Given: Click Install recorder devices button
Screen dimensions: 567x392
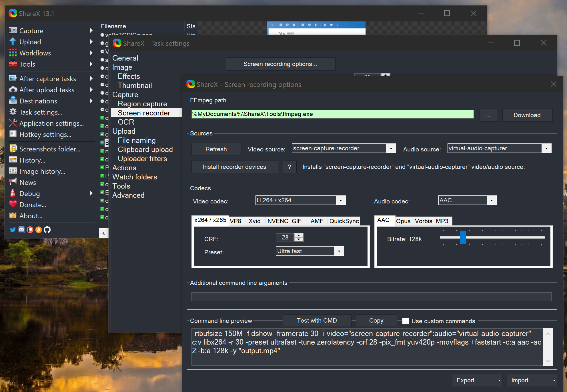Looking at the screenshot, I should (x=235, y=167).
